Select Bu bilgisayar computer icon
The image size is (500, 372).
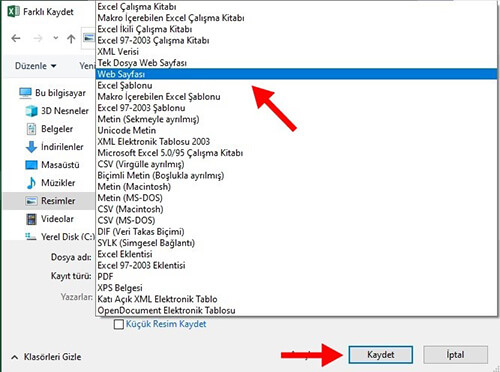tap(25, 93)
